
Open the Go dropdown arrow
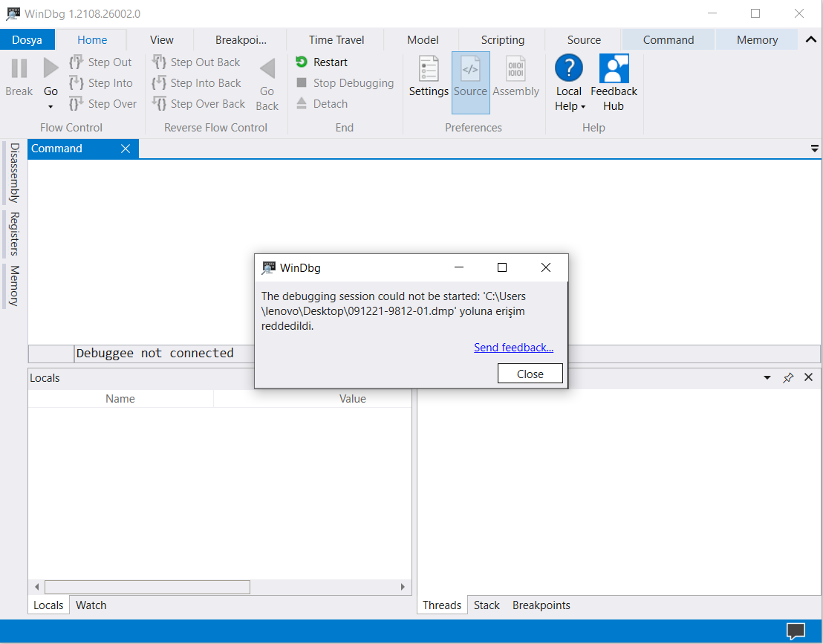(x=51, y=107)
